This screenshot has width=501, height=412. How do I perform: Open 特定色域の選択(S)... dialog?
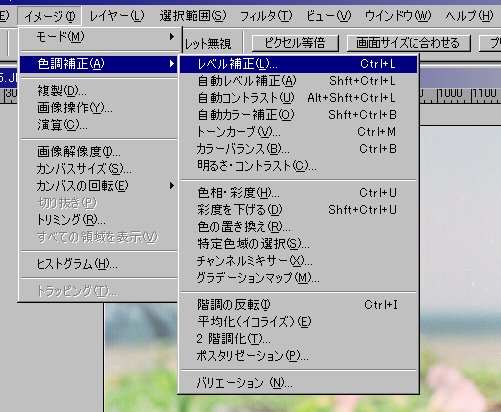pos(298,244)
